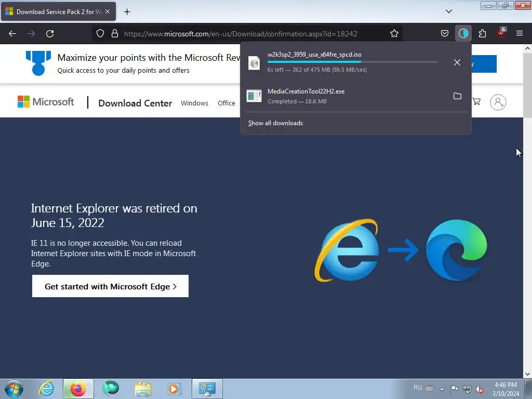
Task: Click Maximize your points Rewards banner text
Action: (149, 58)
